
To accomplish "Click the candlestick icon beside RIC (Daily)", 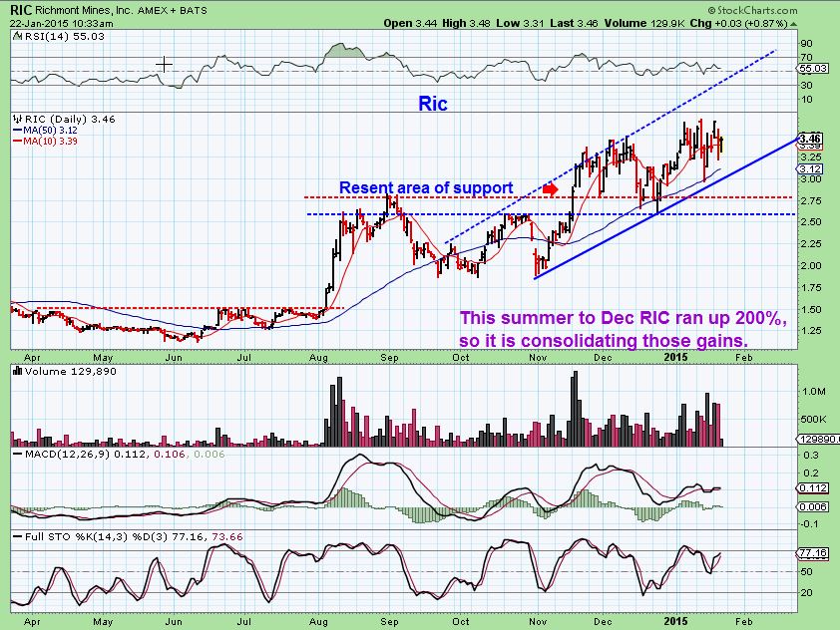I will pyautogui.click(x=17, y=120).
